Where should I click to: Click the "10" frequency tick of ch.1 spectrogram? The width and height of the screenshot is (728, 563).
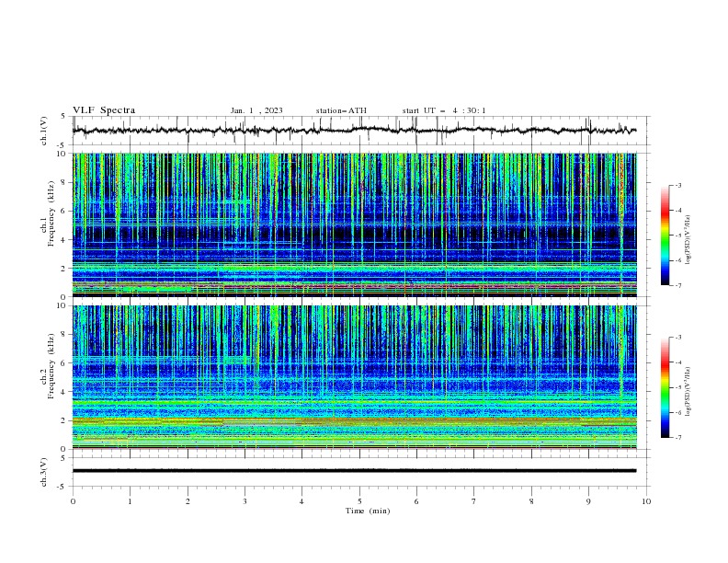63,154
